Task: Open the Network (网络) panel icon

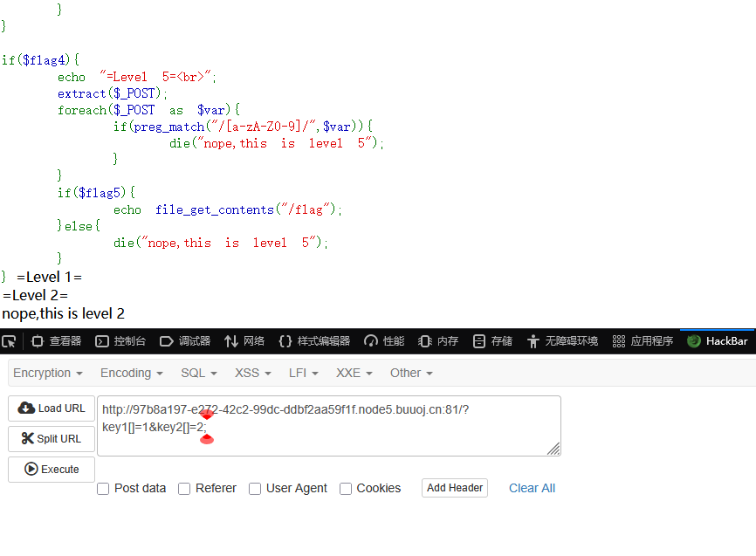Action: 231,341
